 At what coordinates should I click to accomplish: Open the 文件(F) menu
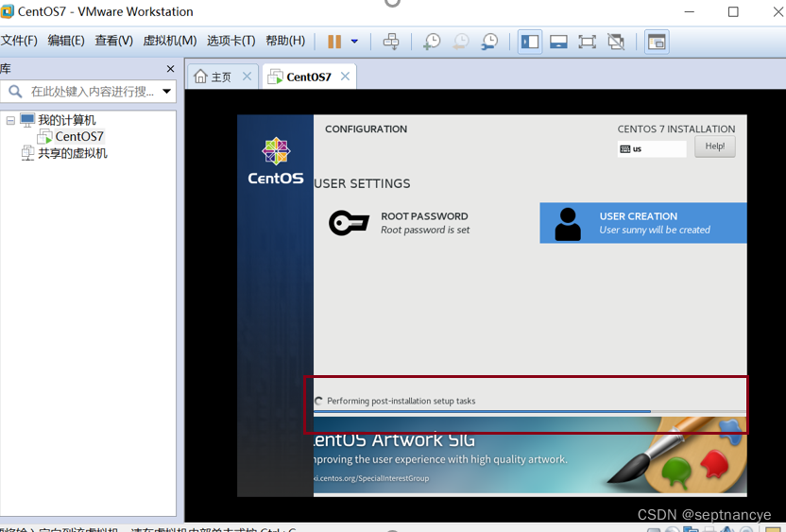(x=19, y=41)
